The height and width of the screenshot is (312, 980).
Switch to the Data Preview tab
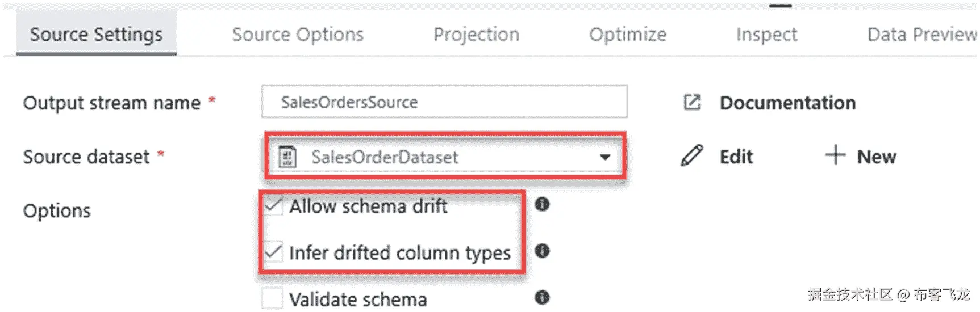pyautogui.click(x=920, y=35)
